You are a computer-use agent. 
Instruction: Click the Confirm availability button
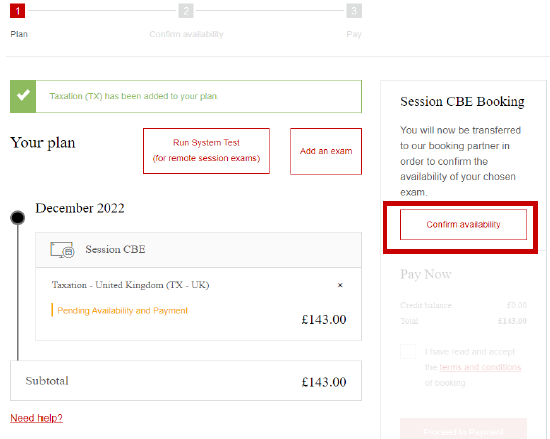[463, 224]
